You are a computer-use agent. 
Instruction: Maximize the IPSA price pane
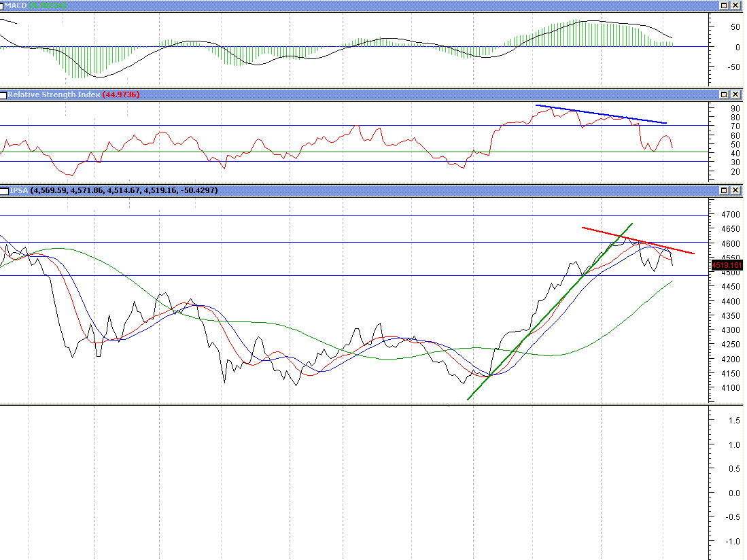click(x=725, y=190)
